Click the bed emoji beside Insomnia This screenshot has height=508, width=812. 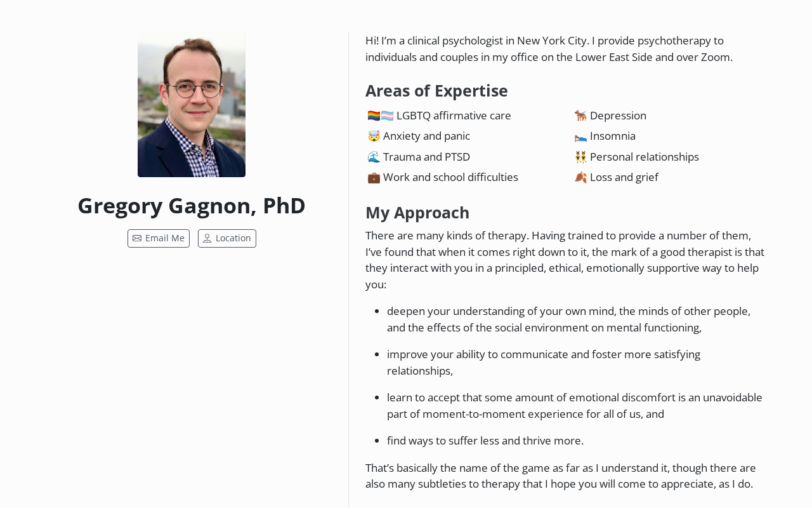(x=580, y=136)
